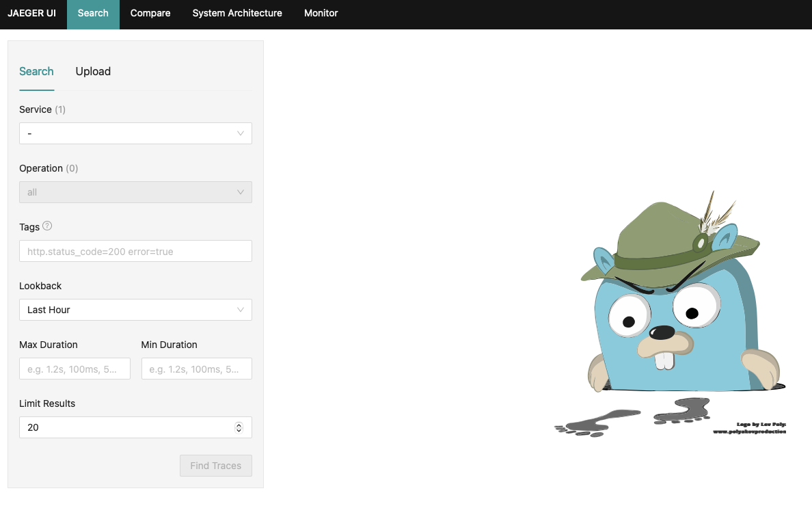The image size is (812, 506).
Task: Select the Search item in top navbar
Action: point(93,13)
